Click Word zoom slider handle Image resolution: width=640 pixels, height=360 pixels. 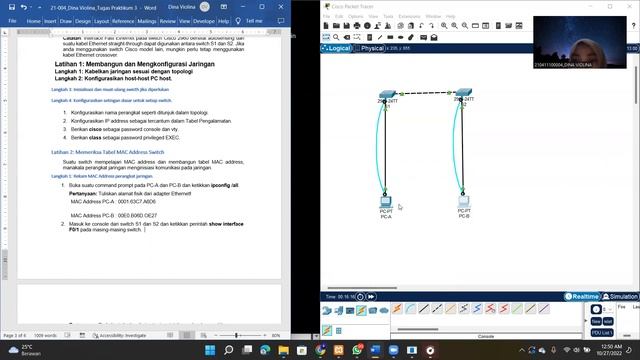(236, 336)
